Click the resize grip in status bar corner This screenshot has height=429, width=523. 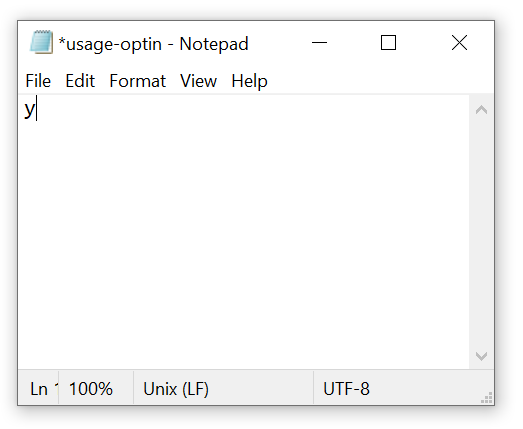click(487, 398)
